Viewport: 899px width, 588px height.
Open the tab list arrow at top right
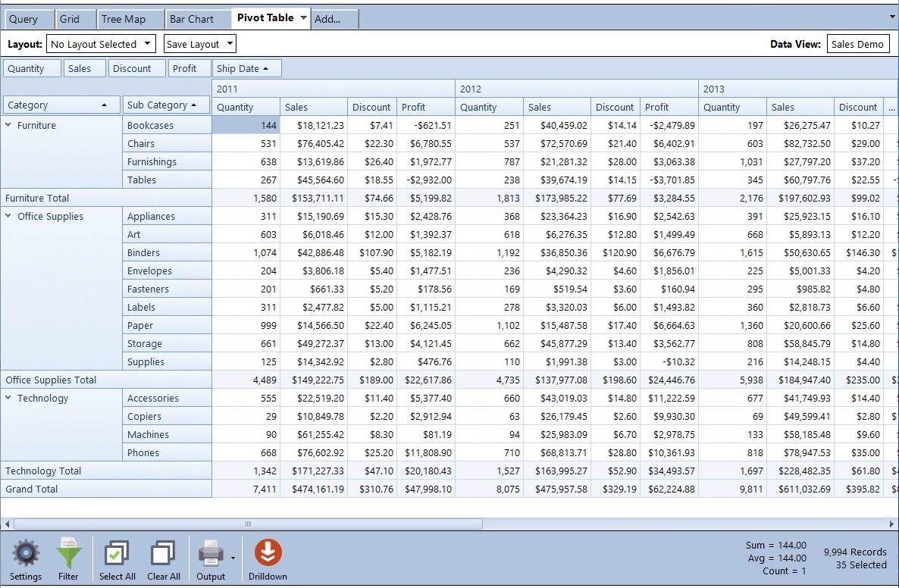tap(891, 16)
